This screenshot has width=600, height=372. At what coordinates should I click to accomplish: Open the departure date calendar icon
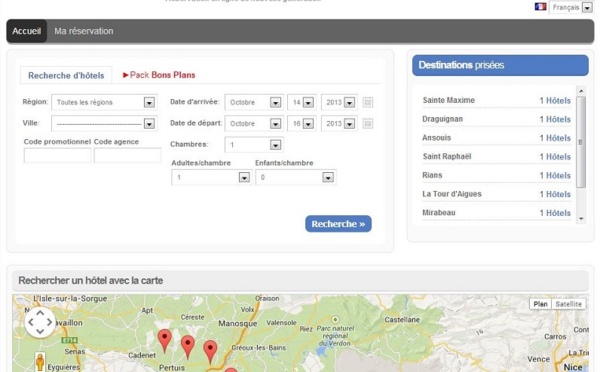coord(368,123)
